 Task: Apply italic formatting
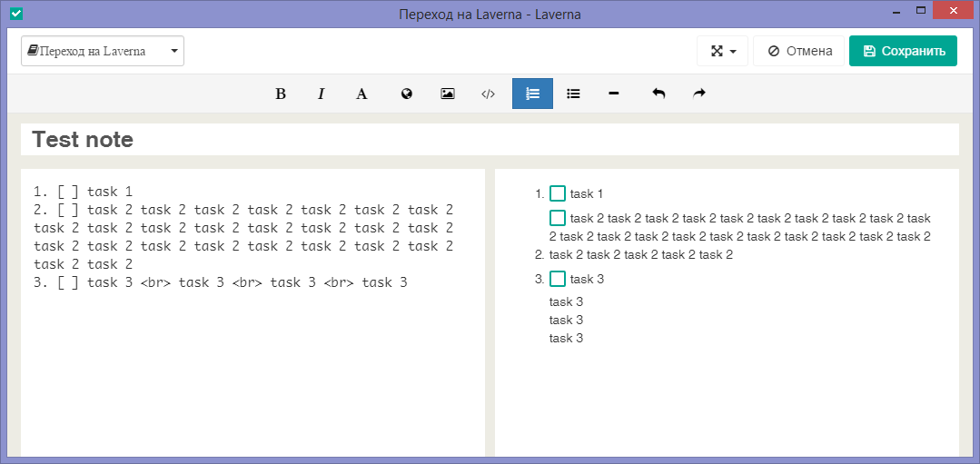pos(321,94)
